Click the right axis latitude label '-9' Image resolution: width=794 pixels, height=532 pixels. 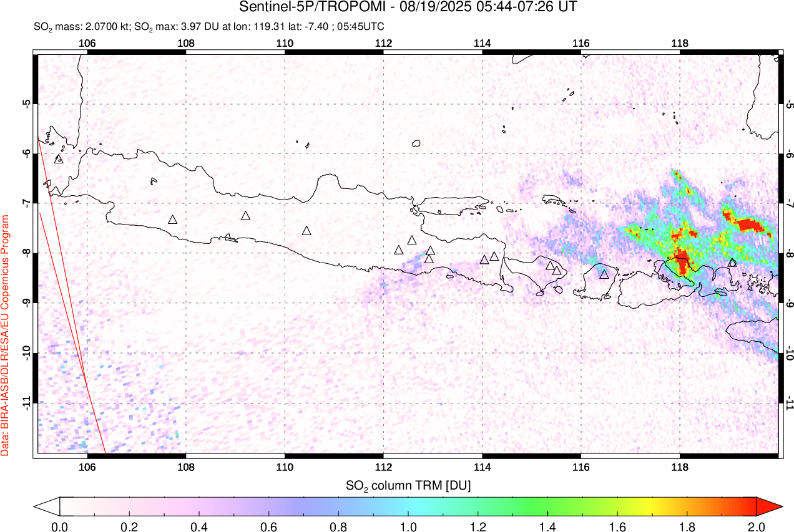click(790, 303)
